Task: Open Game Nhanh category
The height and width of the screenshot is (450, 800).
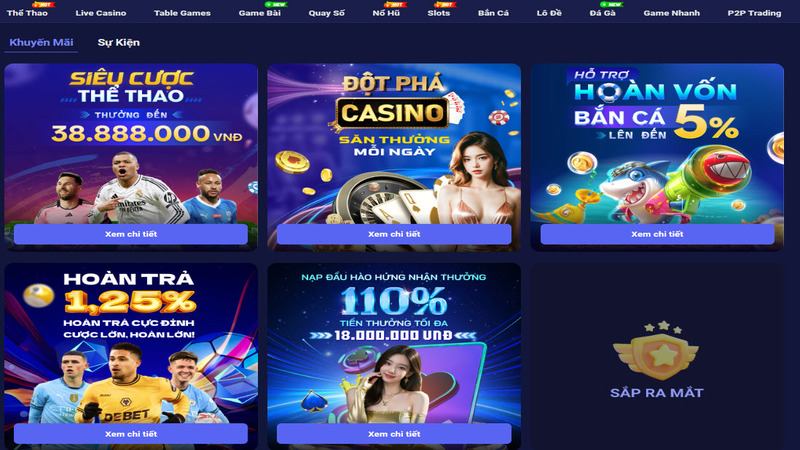Action: coord(671,13)
